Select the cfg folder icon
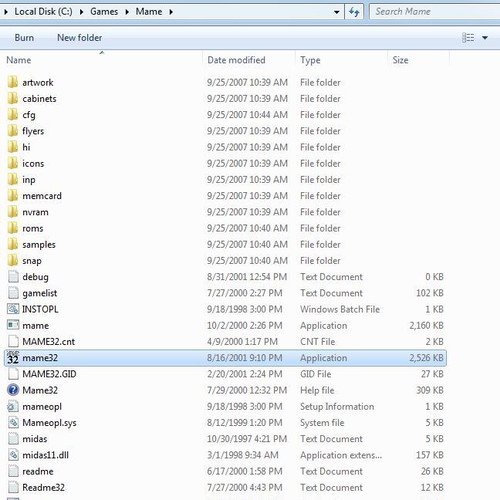The width and height of the screenshot is (500, 500). [x=13, y=115]
